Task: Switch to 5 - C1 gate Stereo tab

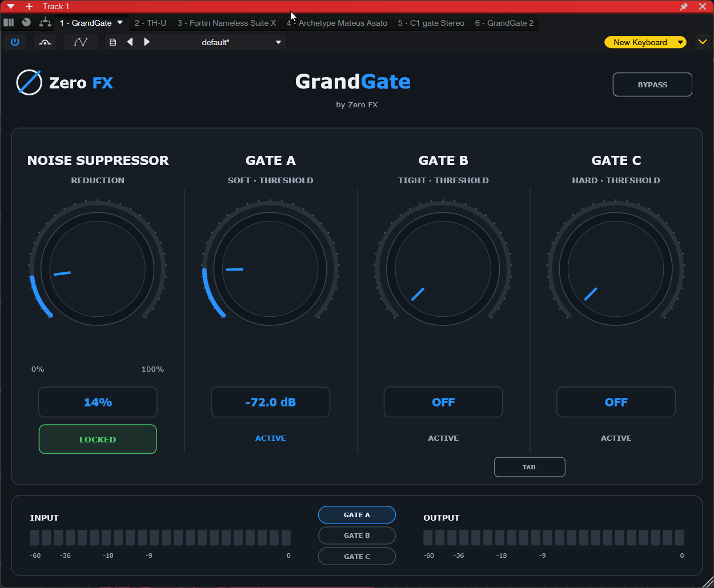Action: click(x=431, y=23)
